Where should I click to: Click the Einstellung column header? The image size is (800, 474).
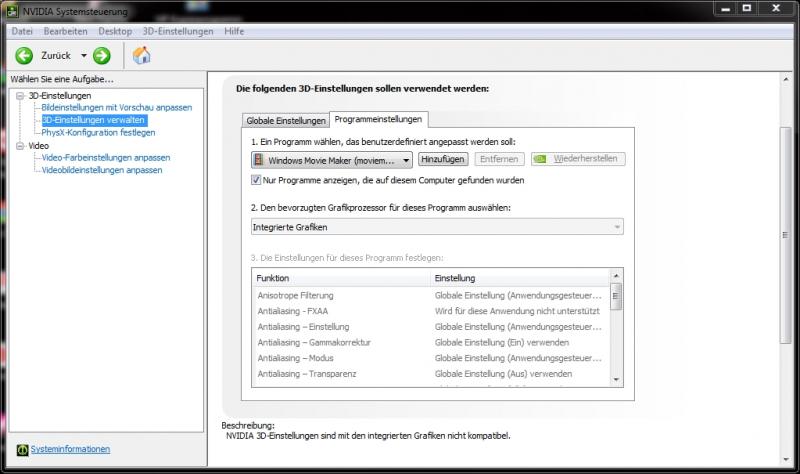(x=520, y=278)
